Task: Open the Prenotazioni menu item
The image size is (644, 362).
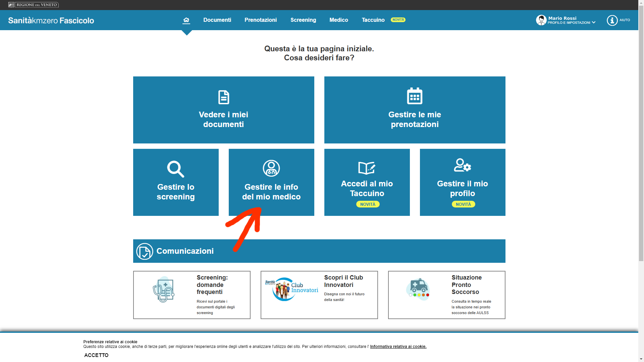Action: pyautogui.click(x=260, y=20)
